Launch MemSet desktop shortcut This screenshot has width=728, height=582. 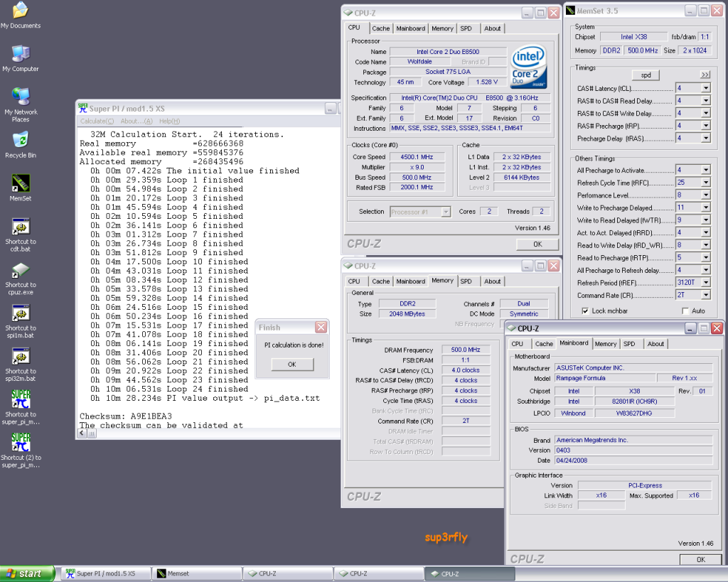click(x=21, y=188)
